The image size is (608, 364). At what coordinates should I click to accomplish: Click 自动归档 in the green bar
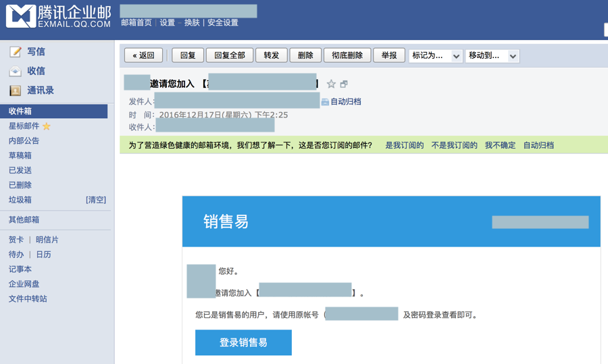[x=538, y=145]
